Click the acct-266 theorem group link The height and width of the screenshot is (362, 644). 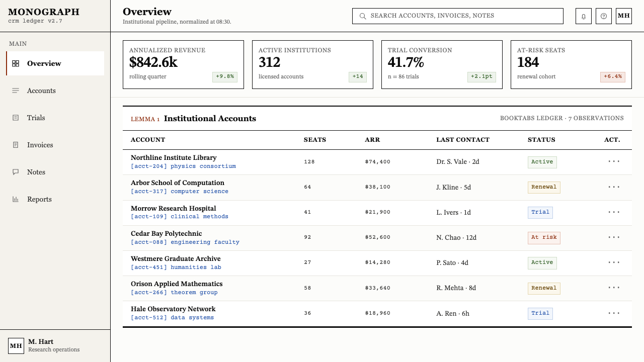point(174,293)
